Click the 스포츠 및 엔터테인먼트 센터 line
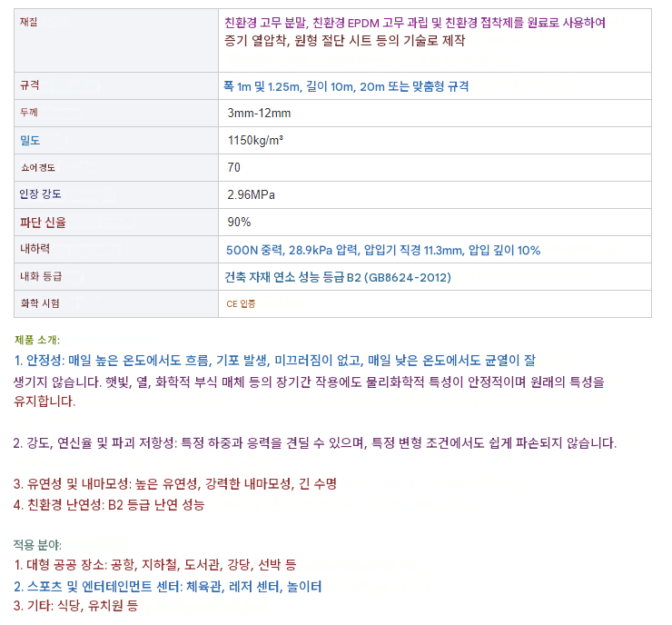Image resolution: width=672 pixels, height=625 pixels. point(168,587)
